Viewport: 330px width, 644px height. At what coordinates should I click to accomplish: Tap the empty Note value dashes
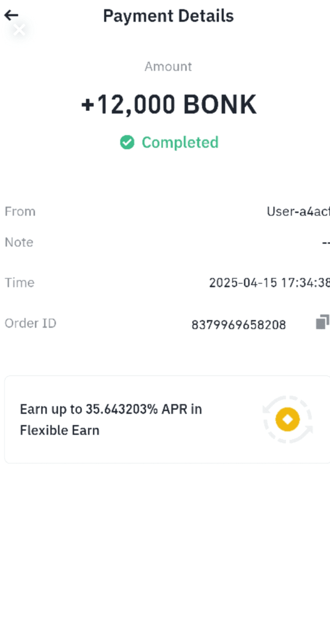coord(326,243)
